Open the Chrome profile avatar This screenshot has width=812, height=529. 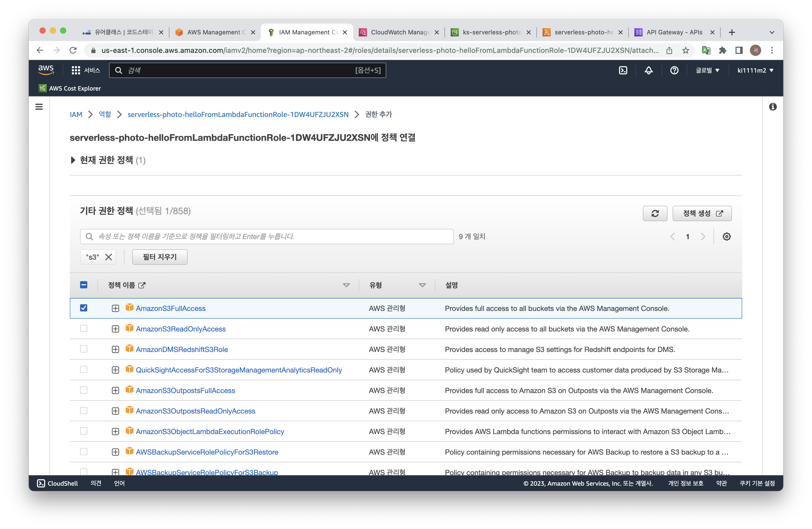755,51
